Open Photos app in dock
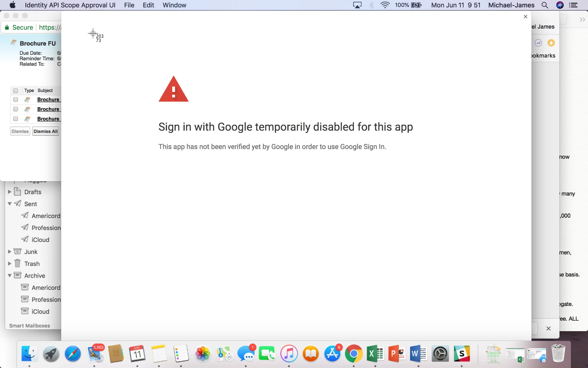 click(x=203, y=354)
